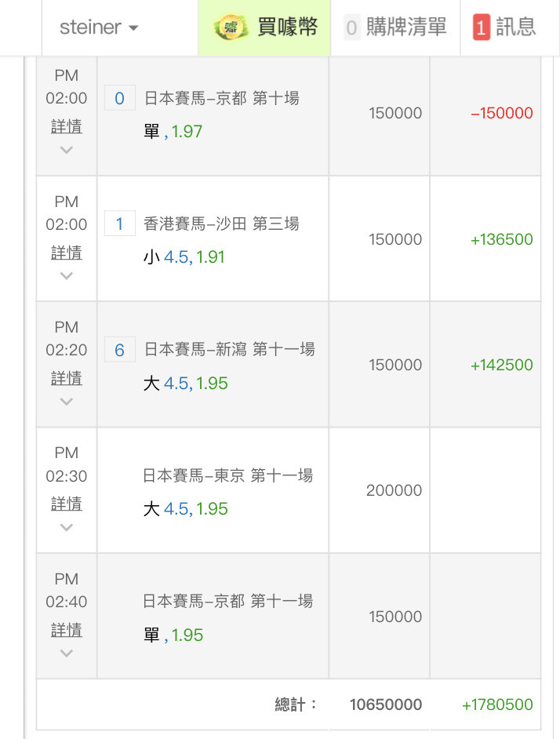560x739 pixels.
Task: Click the 購牌清單 zero count badge
Action: 351,27
